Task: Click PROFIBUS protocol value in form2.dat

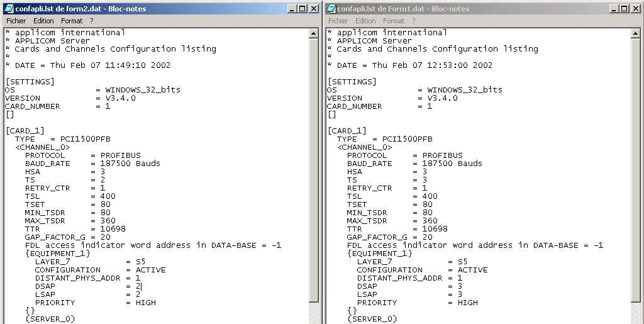Action: click(121, 155)
